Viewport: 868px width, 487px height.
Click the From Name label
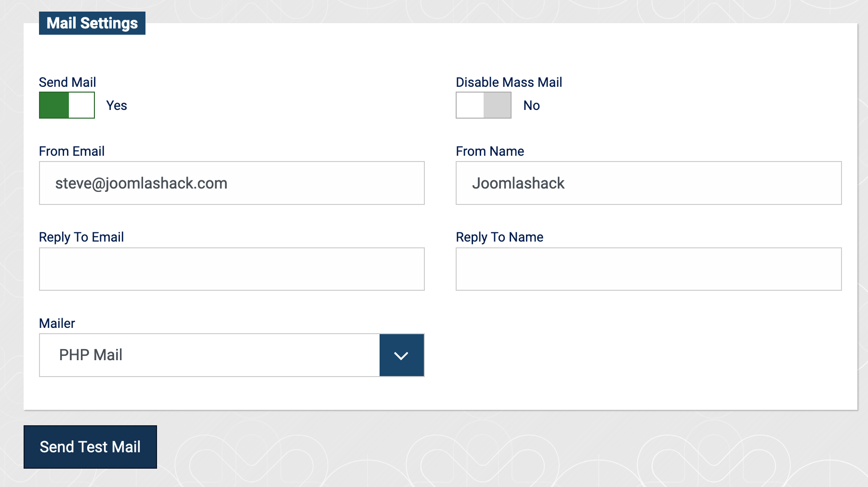pyautogui.click(x=490, y=151)
